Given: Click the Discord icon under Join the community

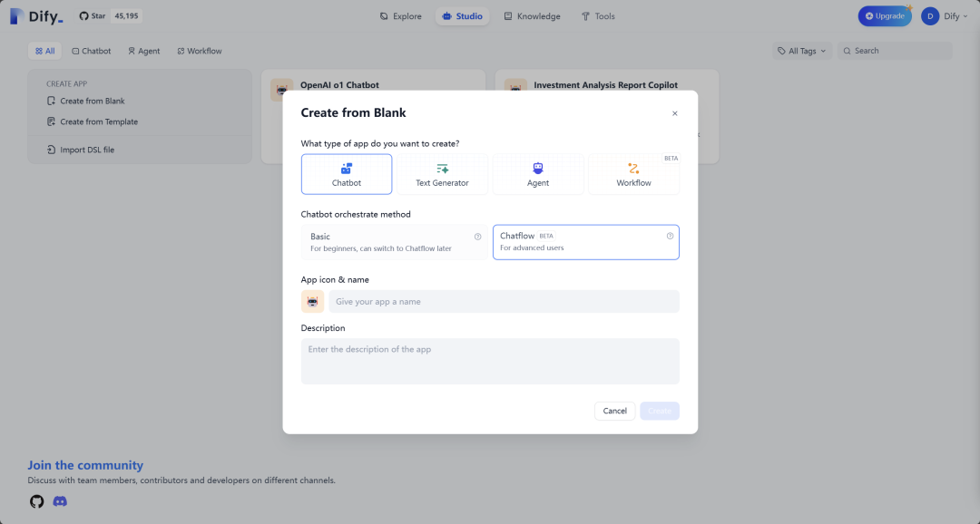Looking at the screenshot, I should [60, 501].
